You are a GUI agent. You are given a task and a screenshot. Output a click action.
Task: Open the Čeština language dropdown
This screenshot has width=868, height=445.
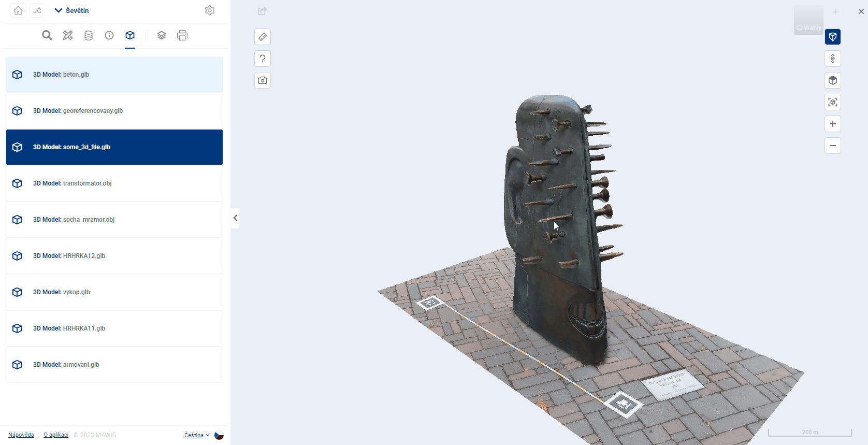point(197,435)
